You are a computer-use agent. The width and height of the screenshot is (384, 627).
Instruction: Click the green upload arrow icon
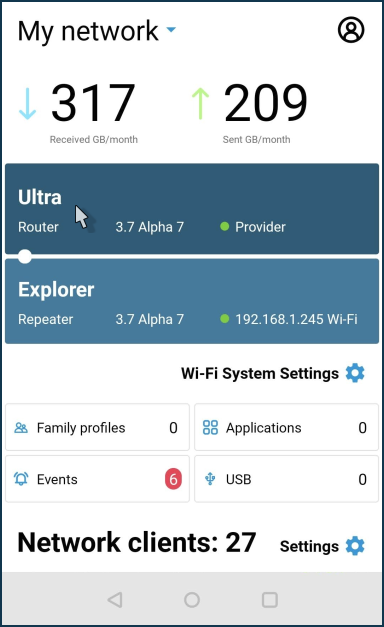pyautogui.click(x=200, y=104)
